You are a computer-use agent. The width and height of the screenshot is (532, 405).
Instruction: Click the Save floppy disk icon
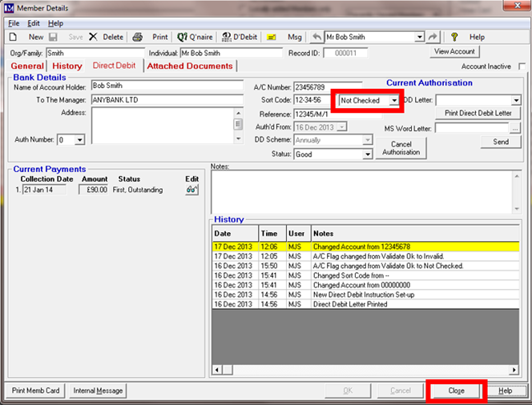tap(53, 37)
